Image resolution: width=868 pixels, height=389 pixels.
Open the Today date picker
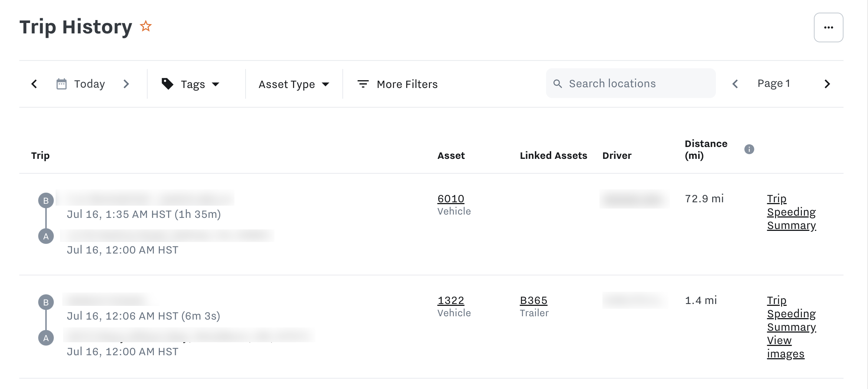(81, 84)
